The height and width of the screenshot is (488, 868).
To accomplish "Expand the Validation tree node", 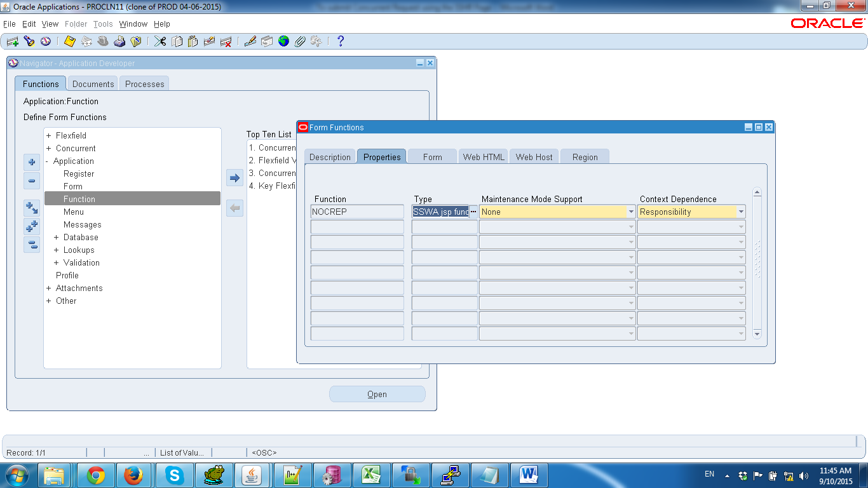I will coord(57,262).
